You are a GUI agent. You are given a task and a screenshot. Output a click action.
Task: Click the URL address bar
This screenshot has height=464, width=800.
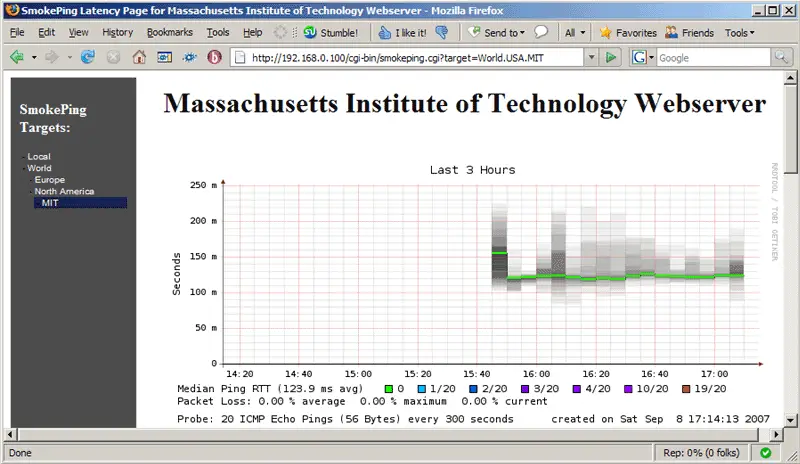(x=407, y=58)
